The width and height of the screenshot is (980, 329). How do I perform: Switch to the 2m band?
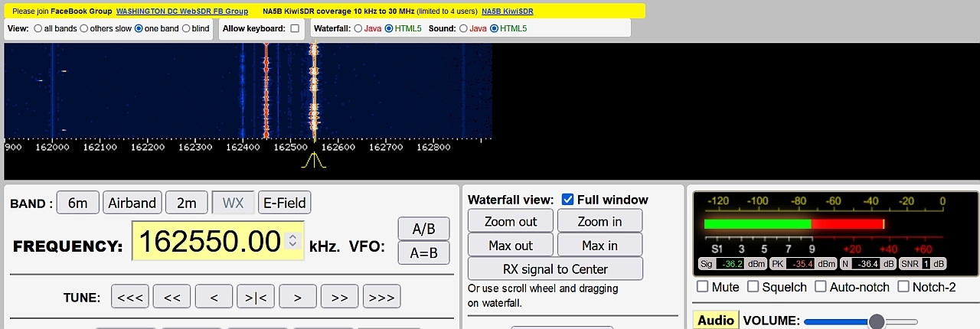tap(187, 203)
